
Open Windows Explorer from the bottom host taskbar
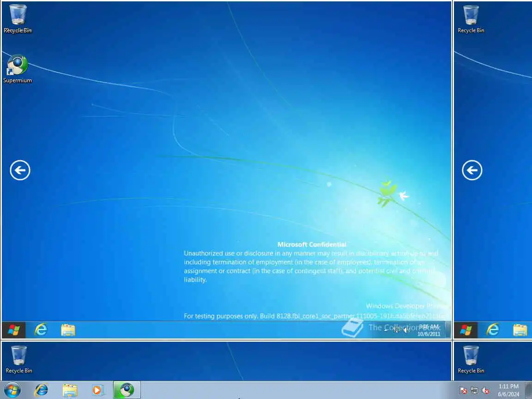(70, 390)
